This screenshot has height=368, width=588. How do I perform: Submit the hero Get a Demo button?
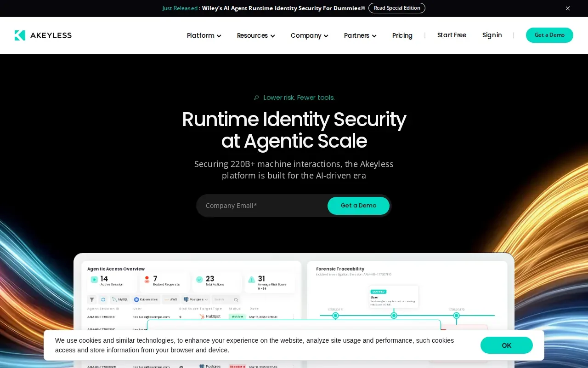coord(358,206)
